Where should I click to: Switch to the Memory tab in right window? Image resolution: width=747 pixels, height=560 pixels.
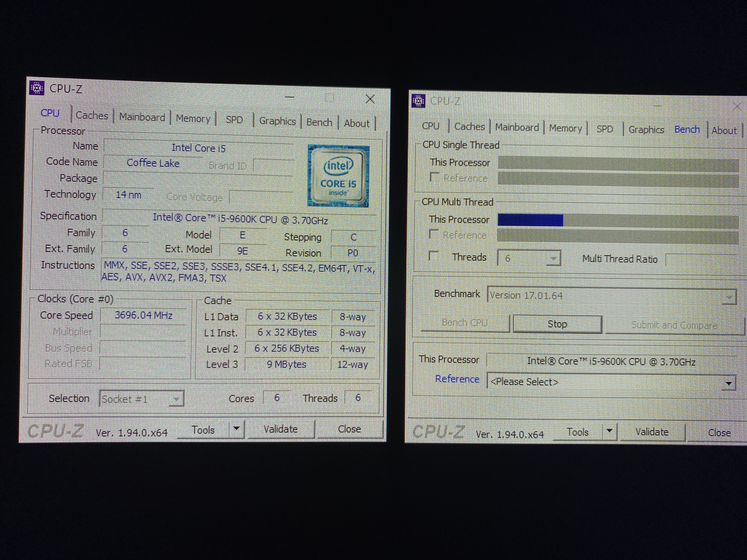pos(565,128)
